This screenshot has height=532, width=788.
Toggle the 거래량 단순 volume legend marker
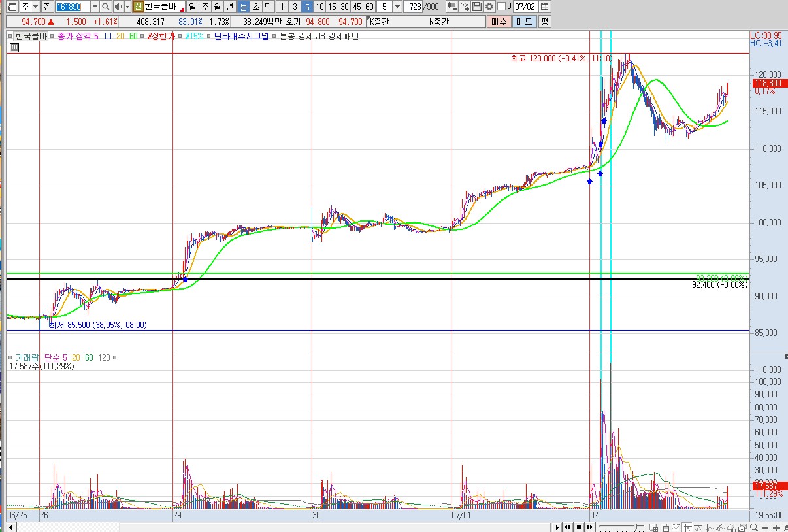click(x=10, y=357)
